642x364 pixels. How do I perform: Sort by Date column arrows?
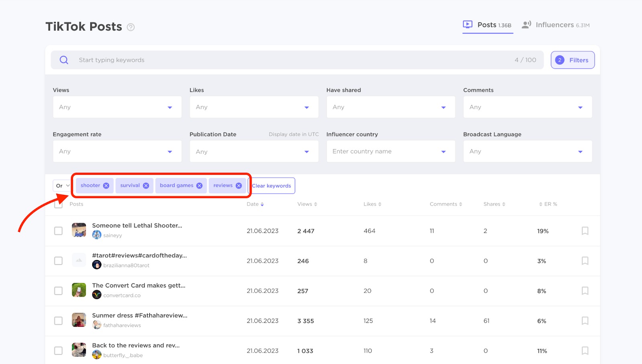tap(262, 204)
